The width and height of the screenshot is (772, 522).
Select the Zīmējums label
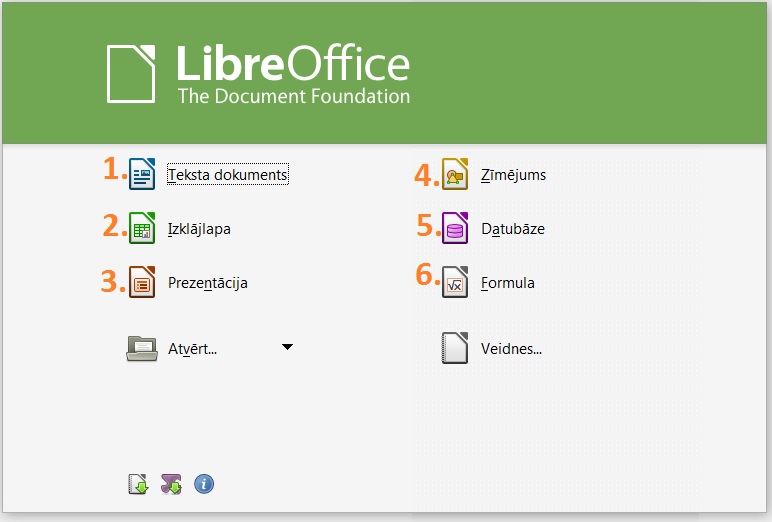(x=513, y=175)
